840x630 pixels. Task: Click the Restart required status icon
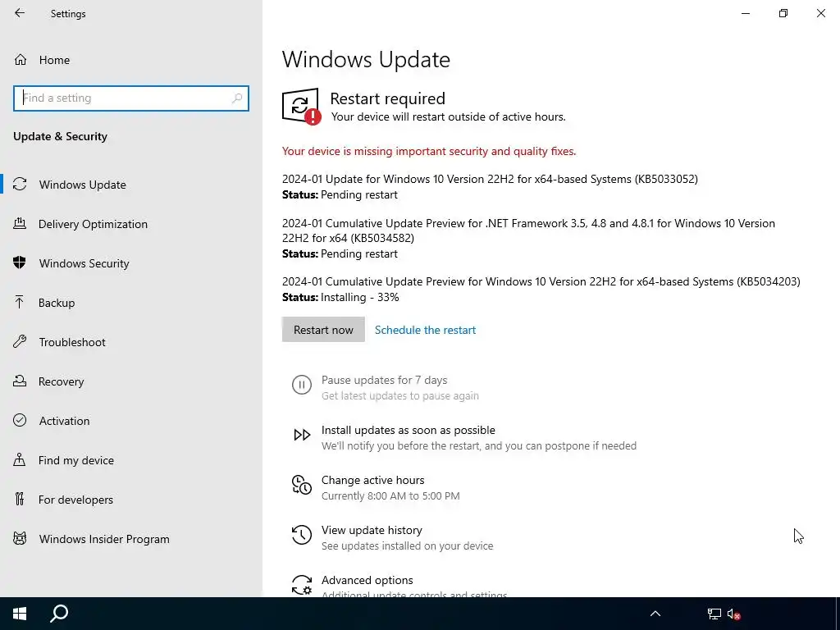point(302,106)
